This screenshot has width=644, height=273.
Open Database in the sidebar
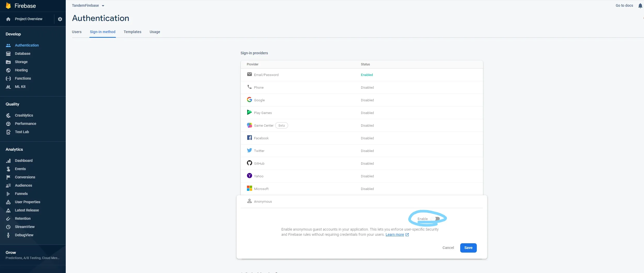(x=23, y=54)
